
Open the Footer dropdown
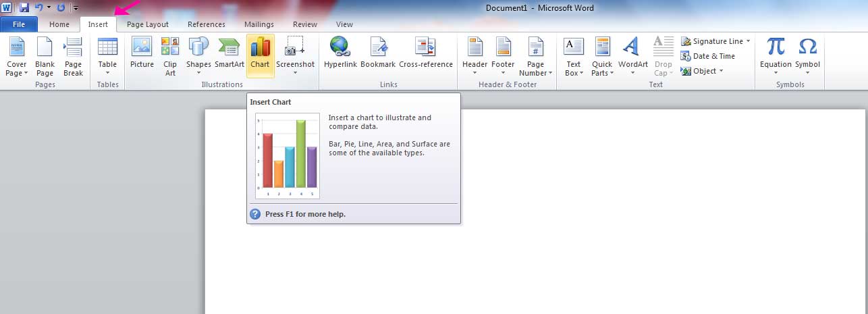[503, 57]
